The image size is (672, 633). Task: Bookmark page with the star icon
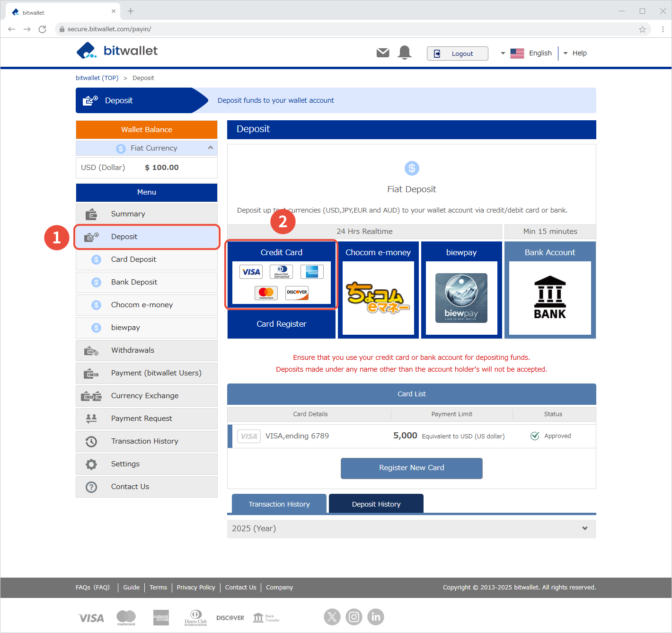coord(642,29)
